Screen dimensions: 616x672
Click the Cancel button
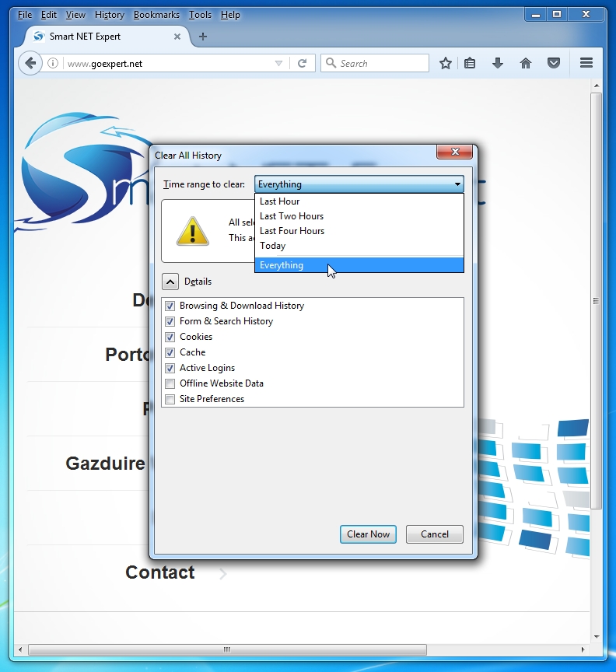(x=434, y=534)
